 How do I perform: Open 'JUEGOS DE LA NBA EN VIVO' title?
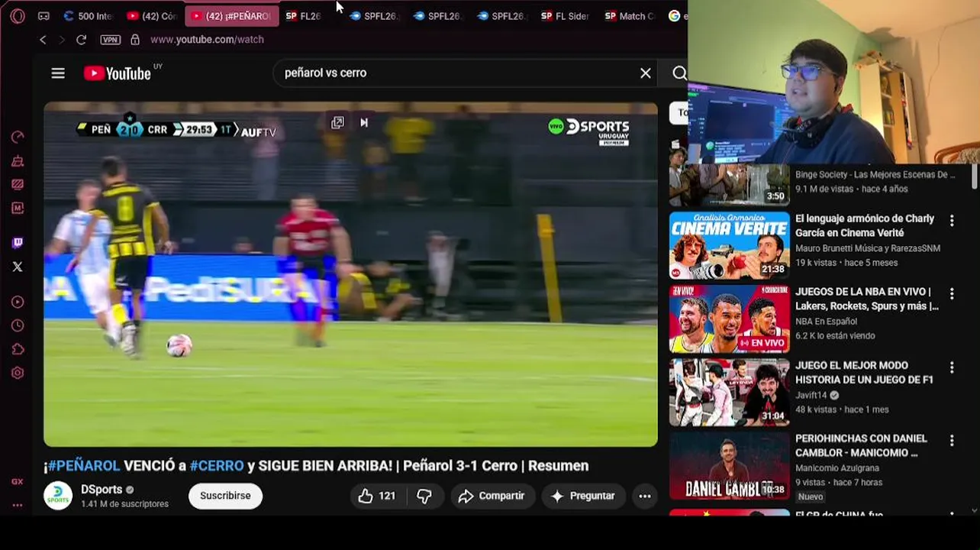(867, 299)
